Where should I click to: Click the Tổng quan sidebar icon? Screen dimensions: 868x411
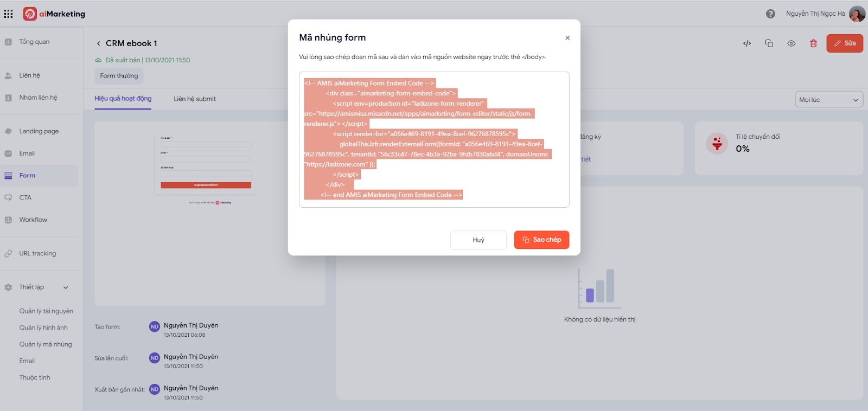tap(8, 42)
